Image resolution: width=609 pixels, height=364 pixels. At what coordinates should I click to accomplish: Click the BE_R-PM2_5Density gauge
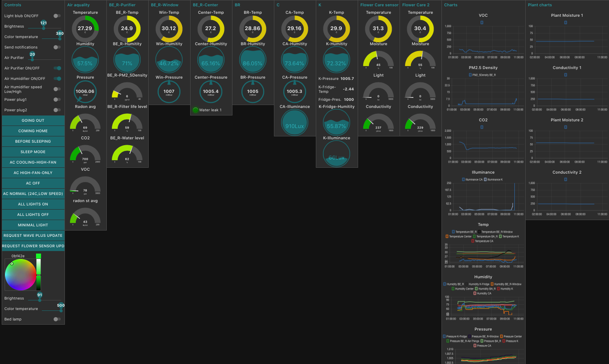[x=127, y=91]
